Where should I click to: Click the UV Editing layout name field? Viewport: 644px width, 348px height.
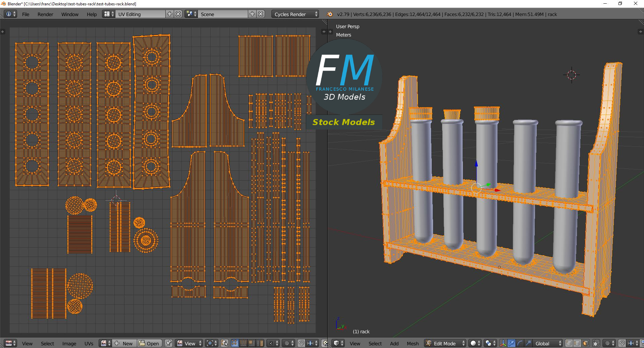pos(140,14)
